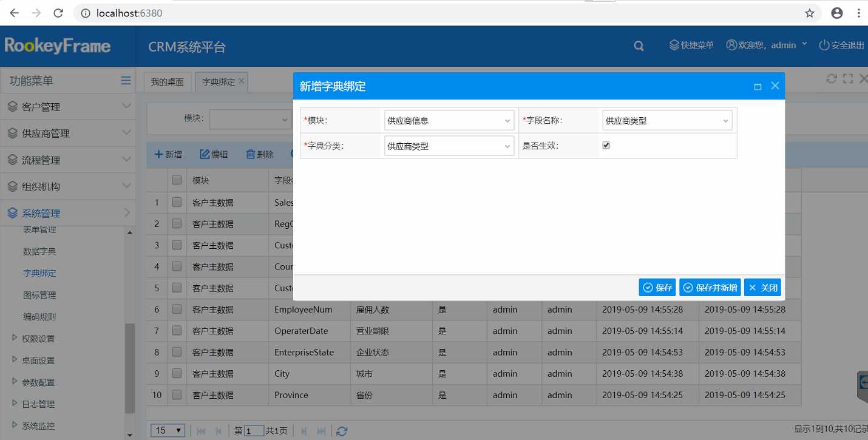The image size is (868, 440).
Task: Click the tab area refresh icon
Action: click(832, 78)
